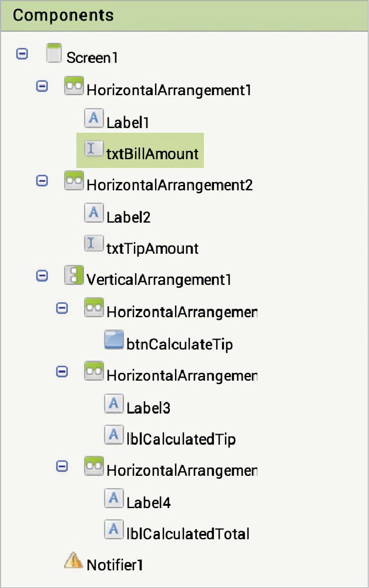Collapse the Screen1 tree node
Screen dimensions: 369x588
[x=22, y=54]
